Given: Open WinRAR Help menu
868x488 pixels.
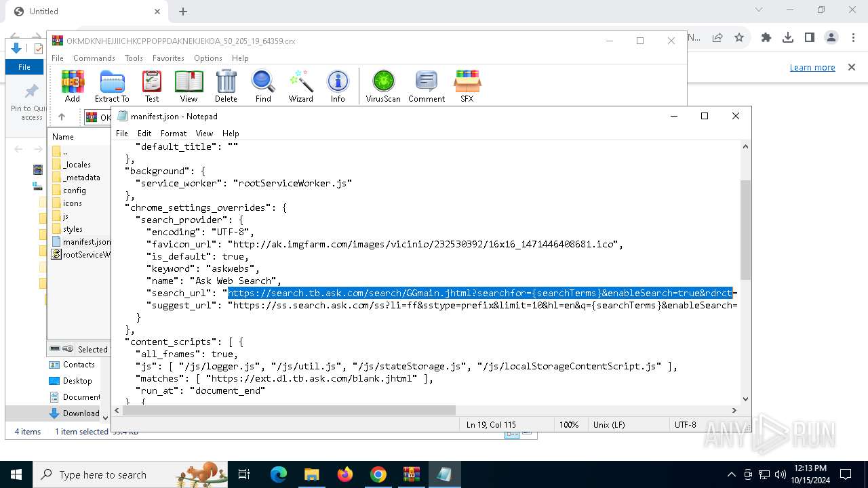Looking at the screenshot, I should 240,58.
